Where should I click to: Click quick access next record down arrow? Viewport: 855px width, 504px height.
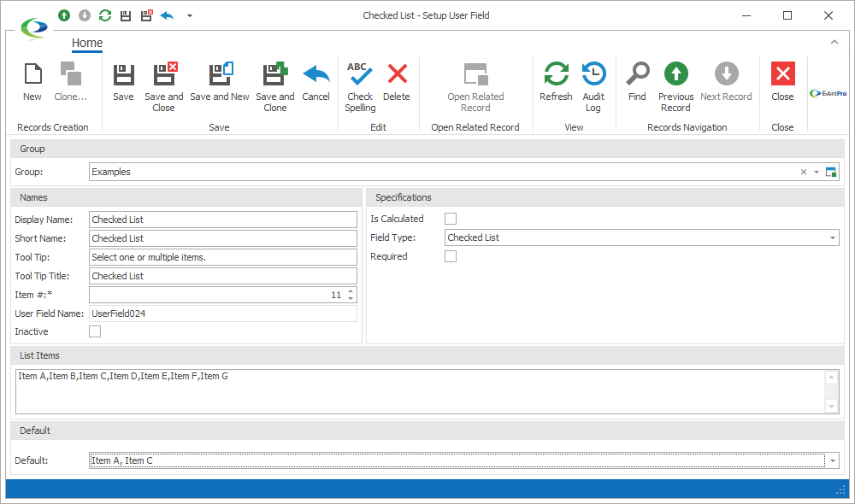click(85, 15)
